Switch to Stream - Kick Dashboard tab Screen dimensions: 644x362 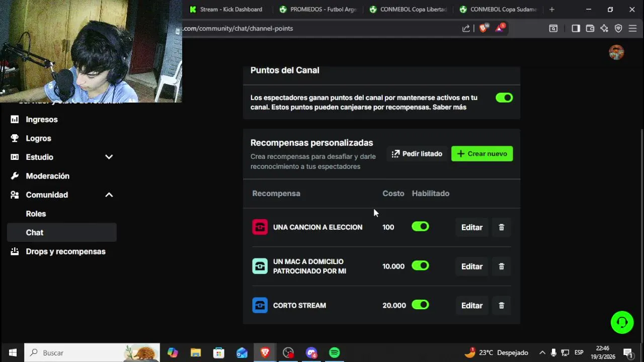point(227,9)
